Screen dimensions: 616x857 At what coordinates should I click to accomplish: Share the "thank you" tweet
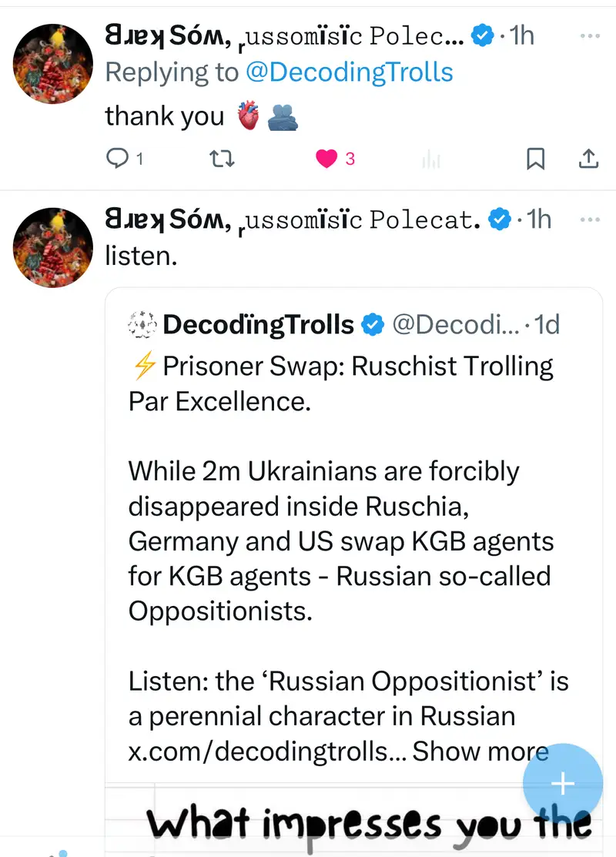(588, 159)
